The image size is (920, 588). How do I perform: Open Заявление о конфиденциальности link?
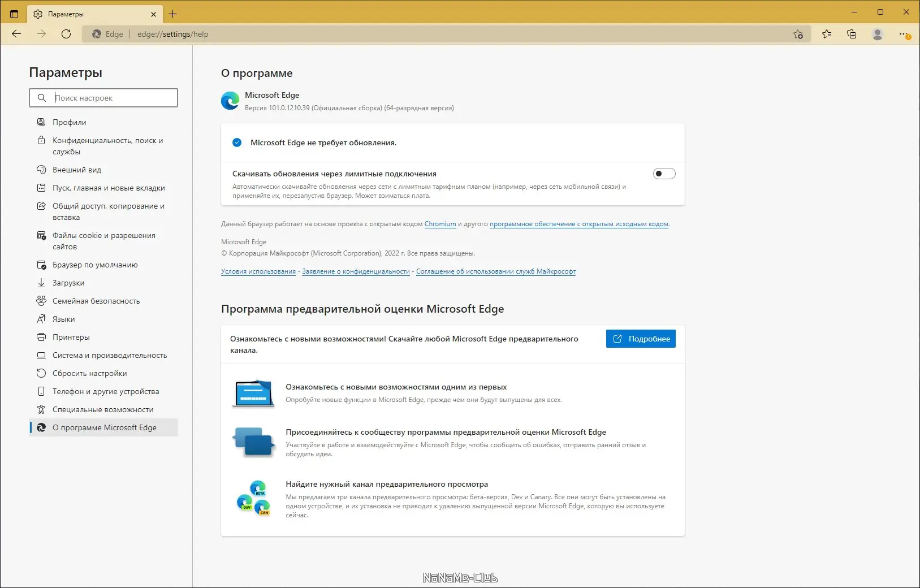tap(356, 271)
